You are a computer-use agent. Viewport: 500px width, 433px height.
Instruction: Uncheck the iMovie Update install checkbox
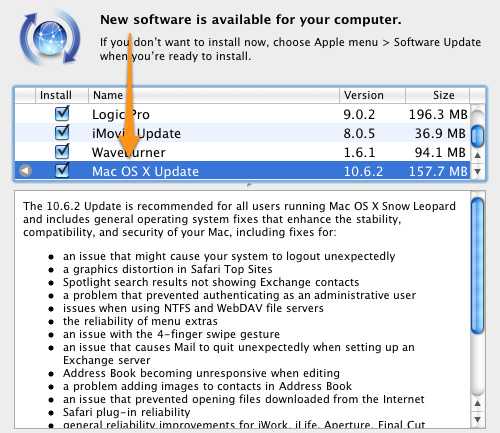click(x=62, y=132)
